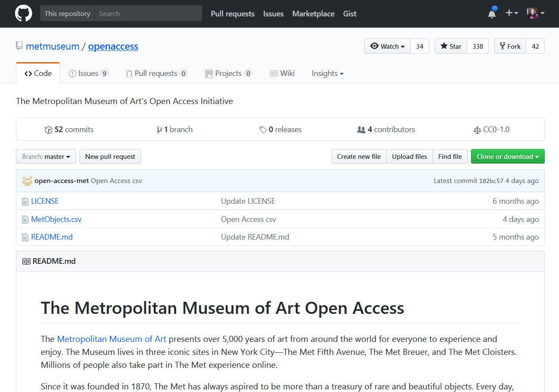The image size is (559, 392).
Task: Click Find file button
Action: coord(450,156)
